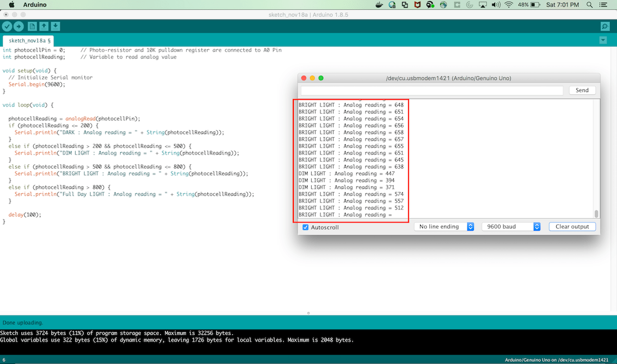Click the gray square C menu bar icon

pyautogui.click(x=457, y=5)
